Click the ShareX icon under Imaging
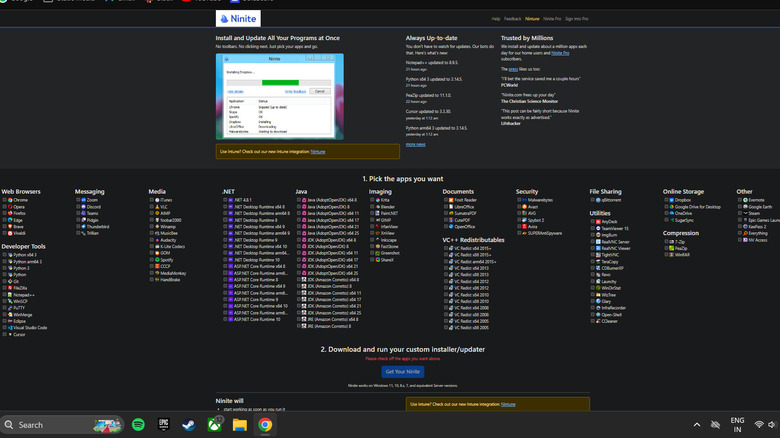 coord(378,260)
